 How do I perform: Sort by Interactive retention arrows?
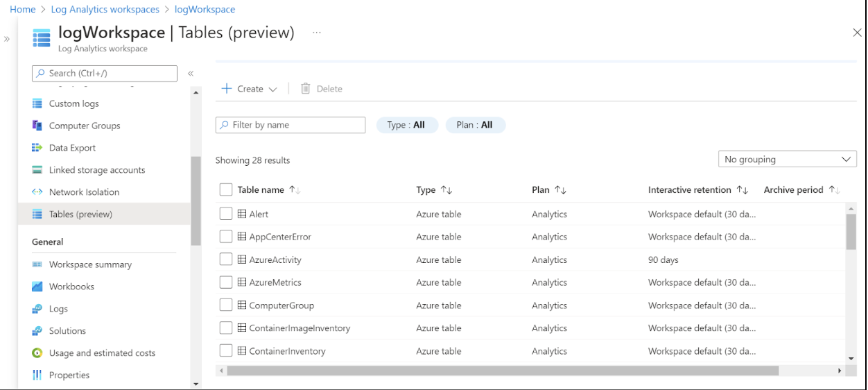pos(743,190)
